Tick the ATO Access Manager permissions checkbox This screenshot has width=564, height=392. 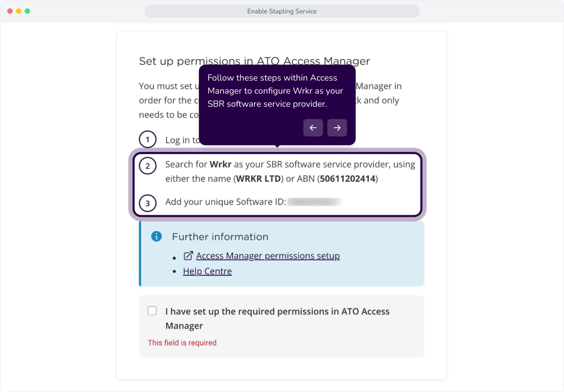pos(152,311)
